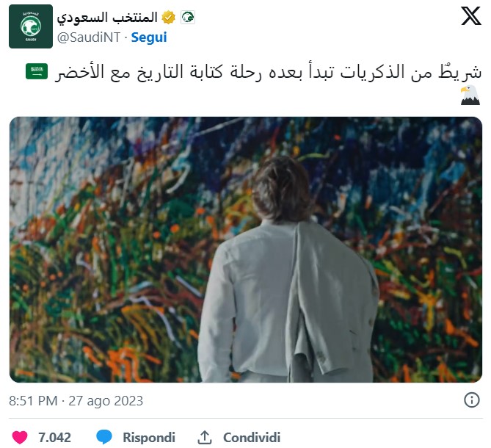
Task: Click the 7.042 likes count
Action: (x=54, y=437)
